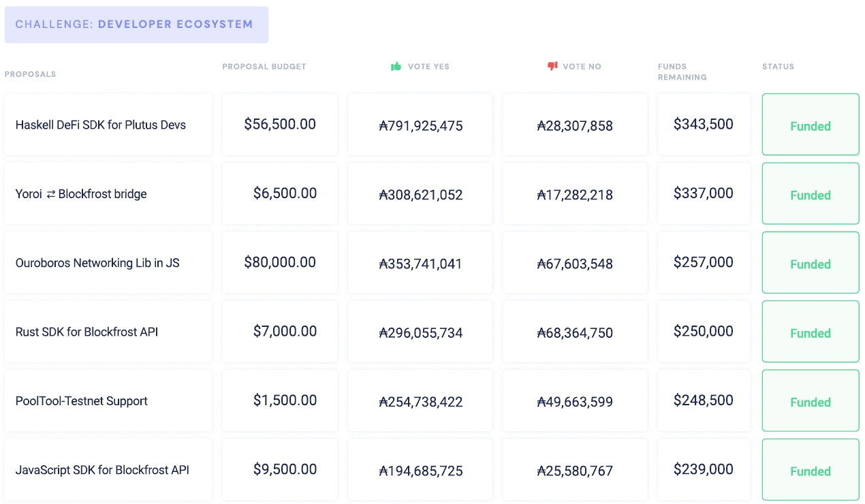Open the PoolTool-Testnet Support proposal
865x504 pixels.
(82, 401)
